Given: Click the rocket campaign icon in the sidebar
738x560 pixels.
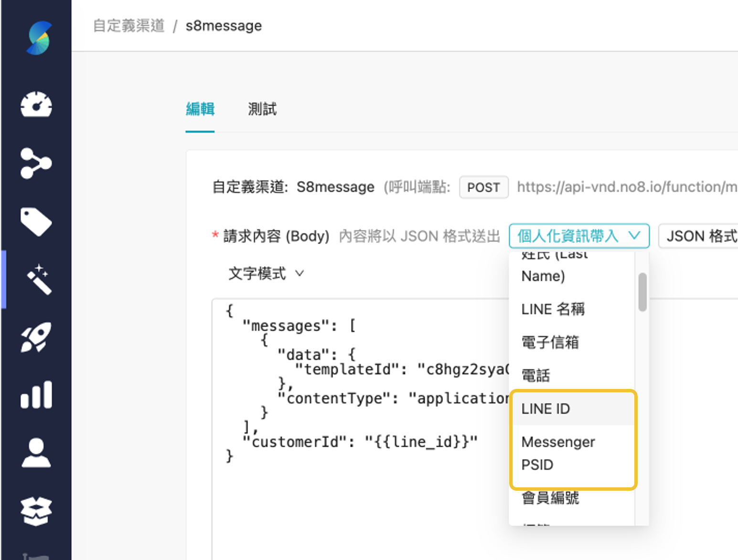Looking at the screenshot, I should [36, 336].
